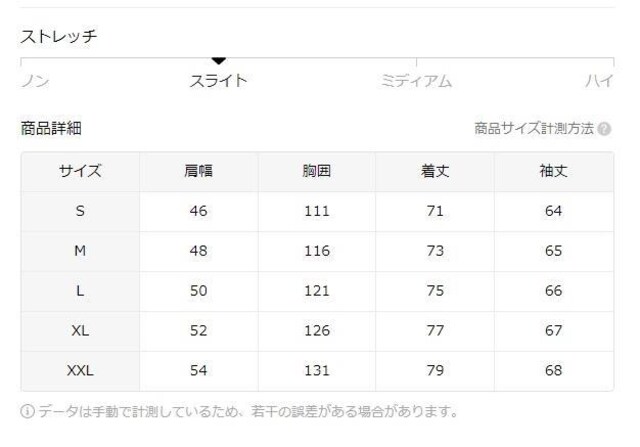Open 商品サイズ計測方法 link

point(534,129)
